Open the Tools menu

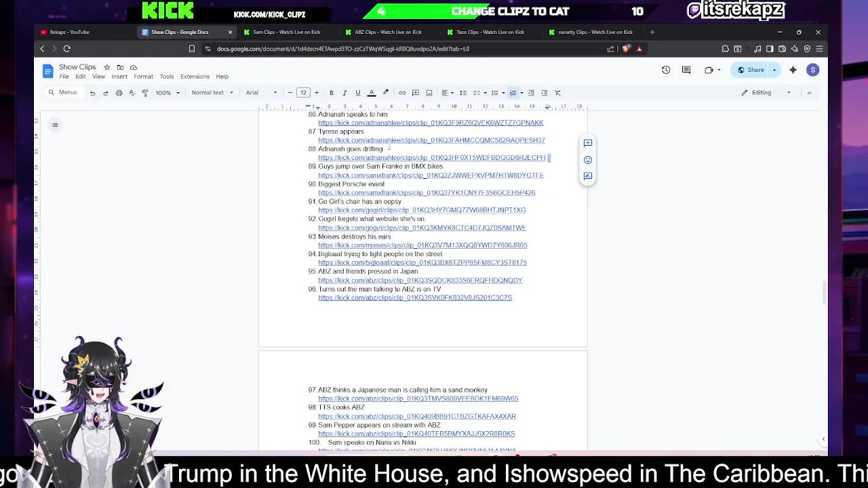pos(167,77)
